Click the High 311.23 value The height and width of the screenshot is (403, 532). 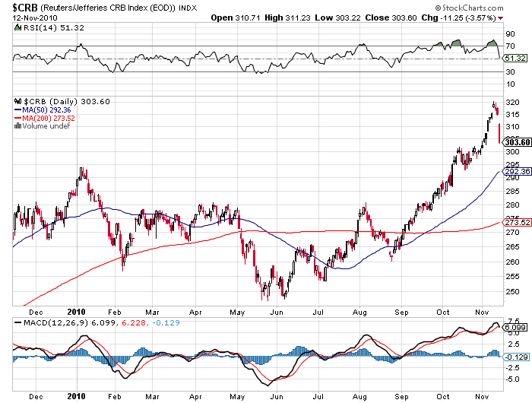coord(287,17)
